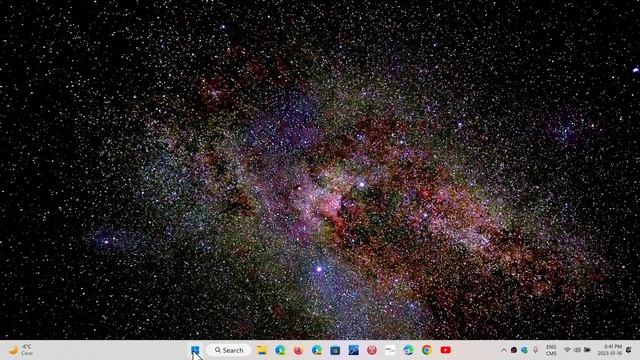The width and height of the screenshot is (640, 360).
Task: Open the notification bell at taskbar end
Action: coord(629,350)
